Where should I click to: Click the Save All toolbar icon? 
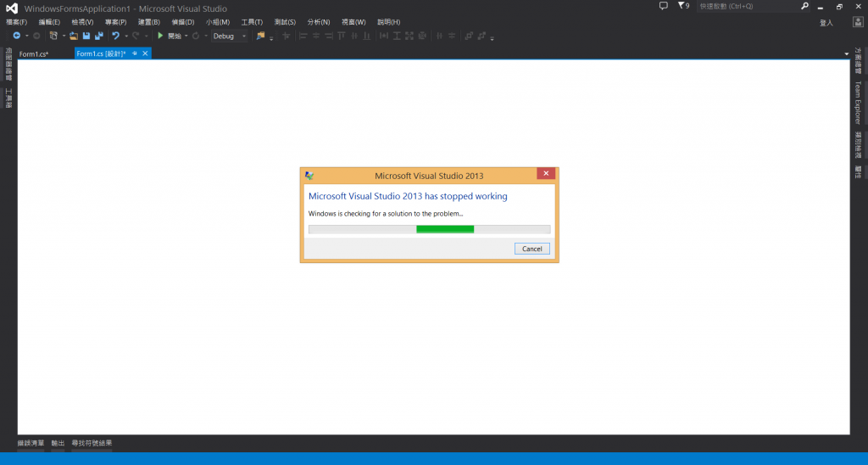click(99, 36)
